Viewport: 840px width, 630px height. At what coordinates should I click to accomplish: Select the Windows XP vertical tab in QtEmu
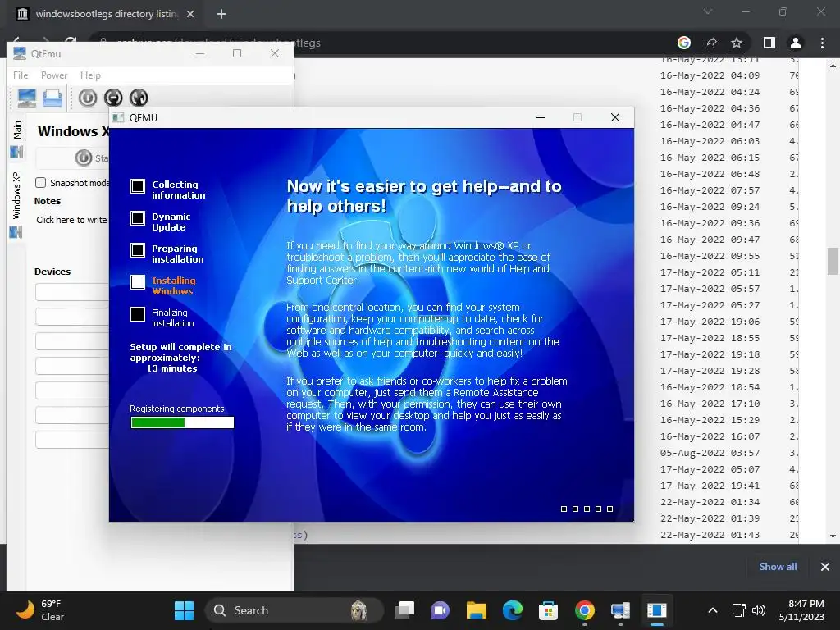[16, 205]
